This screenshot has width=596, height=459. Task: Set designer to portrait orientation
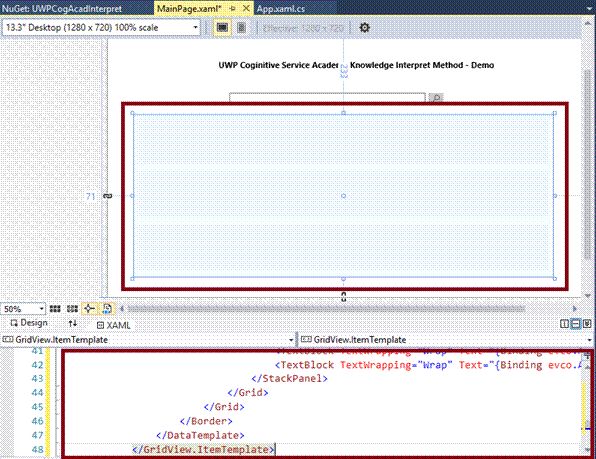pyautogui.click(x=241, y=27)
